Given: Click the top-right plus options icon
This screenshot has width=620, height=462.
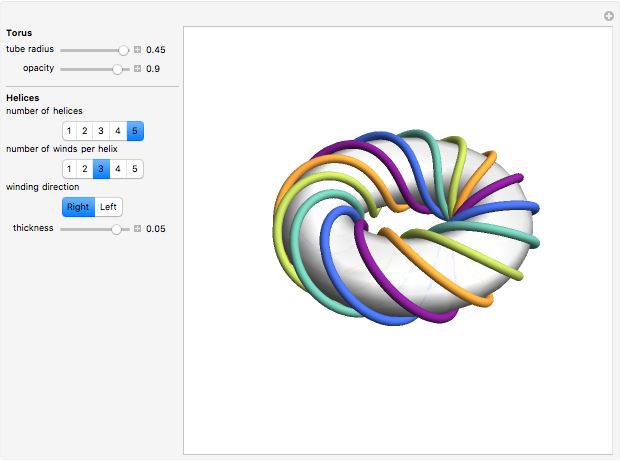Looking at the screenshot, I should [x=608, y=16].
